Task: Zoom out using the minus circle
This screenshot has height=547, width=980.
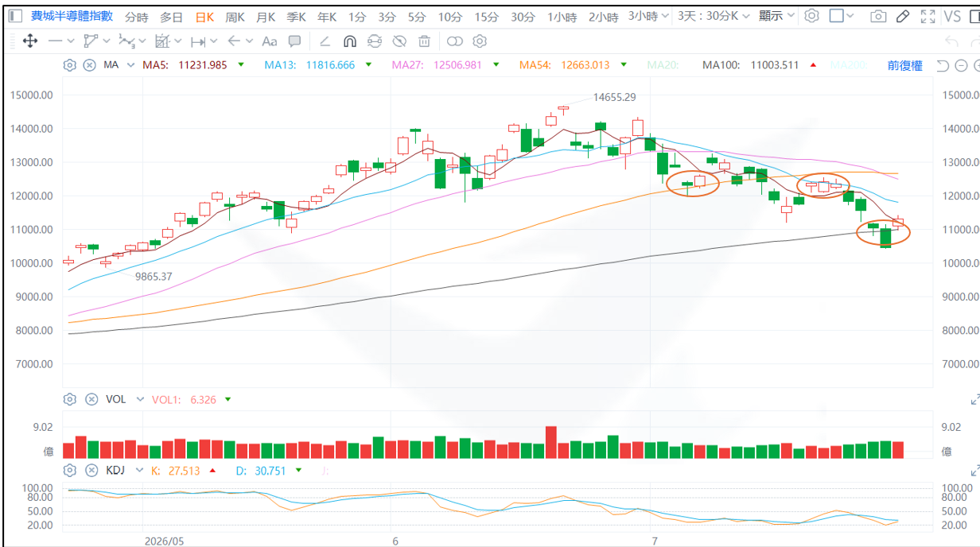Action: point(960,66)
